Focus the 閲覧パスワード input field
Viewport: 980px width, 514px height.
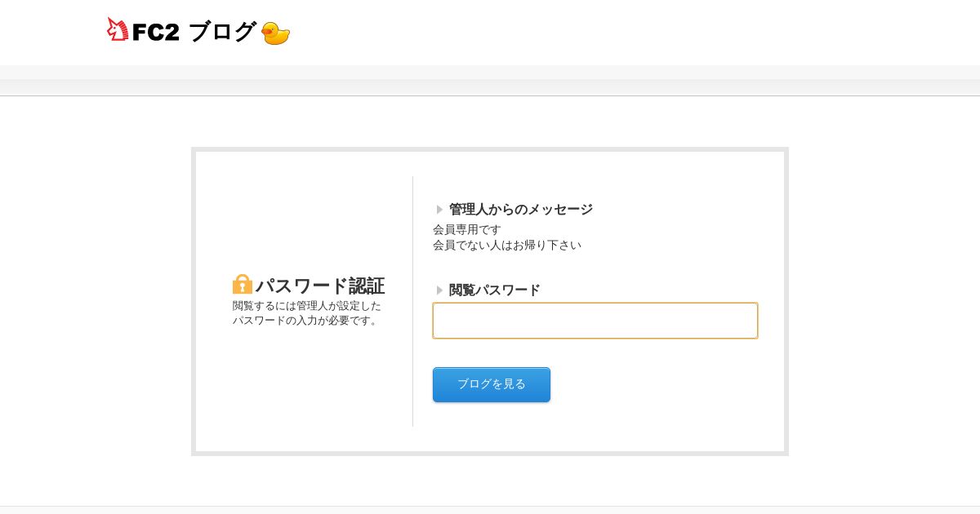click(595, 321)
